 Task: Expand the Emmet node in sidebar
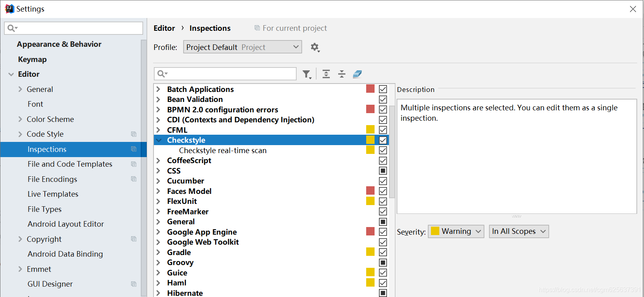tap(20, 269)
